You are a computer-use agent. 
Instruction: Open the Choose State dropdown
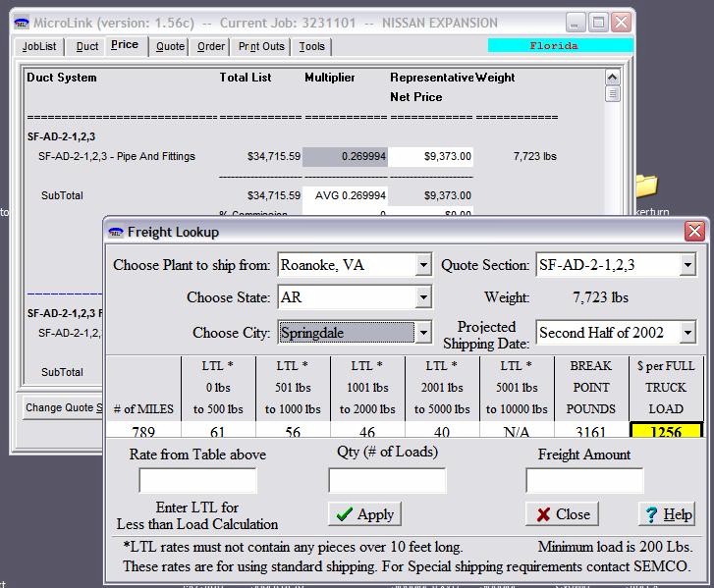click(422, 297)
